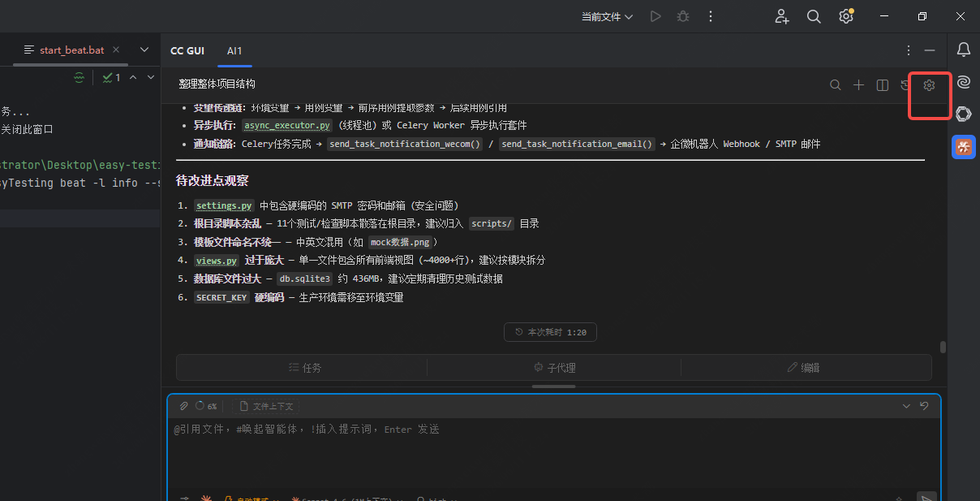Viewport: 980px width, 501px height.
Task: Restore down the IDE window
Action: coord(922,16)
